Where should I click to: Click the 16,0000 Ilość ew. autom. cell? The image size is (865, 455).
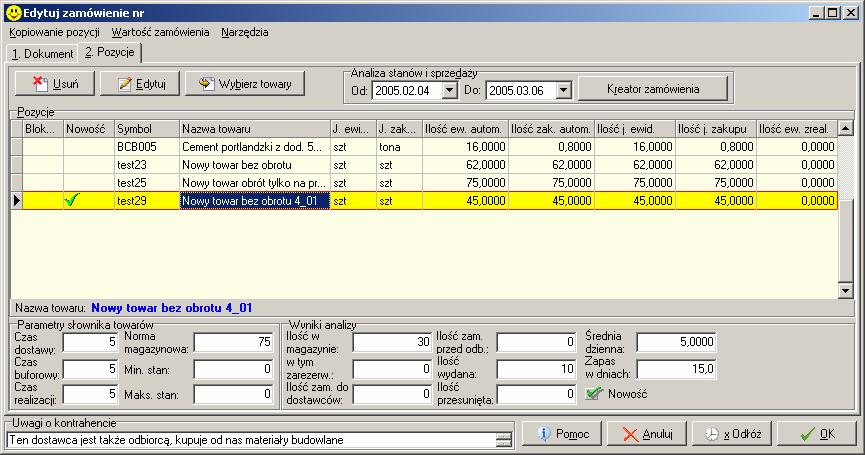[x=466, y=147]
